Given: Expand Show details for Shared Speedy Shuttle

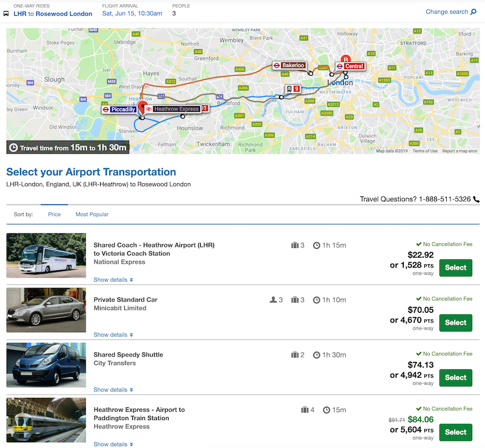Looking at the screenshot, I should pos(113,390).
